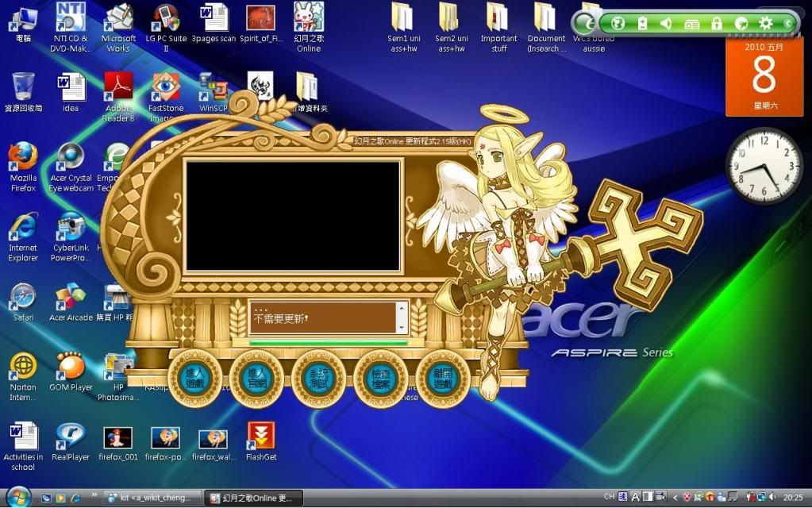
Task: Click the CH language indicator on the taskbar
Action: [x=609, y=497]
